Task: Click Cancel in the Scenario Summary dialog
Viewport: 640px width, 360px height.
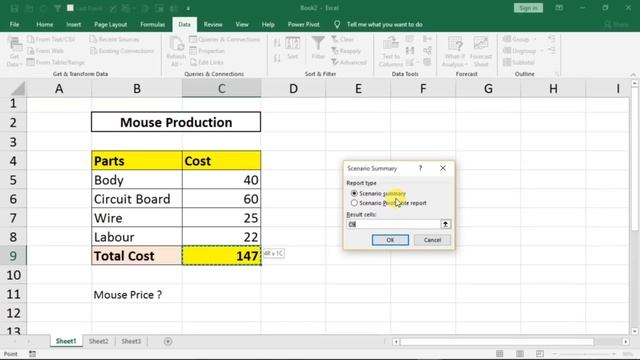Action: [x=432, y=240]
